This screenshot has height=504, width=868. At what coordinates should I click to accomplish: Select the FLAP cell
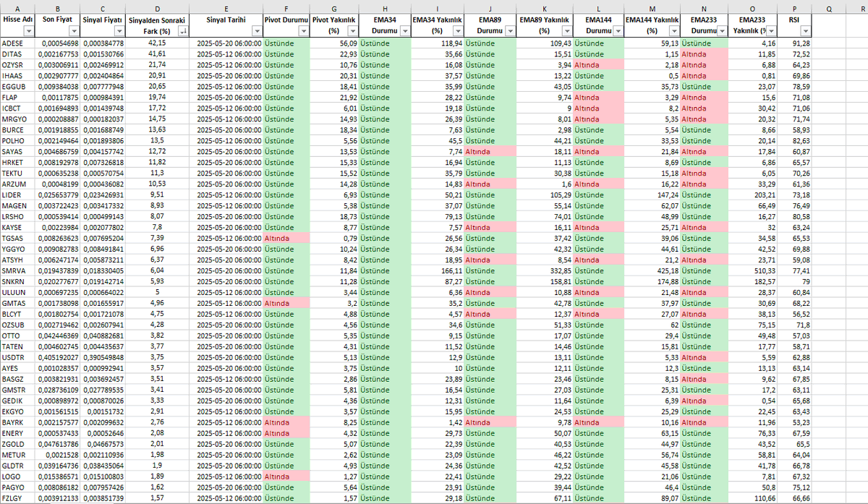point(17,98)
